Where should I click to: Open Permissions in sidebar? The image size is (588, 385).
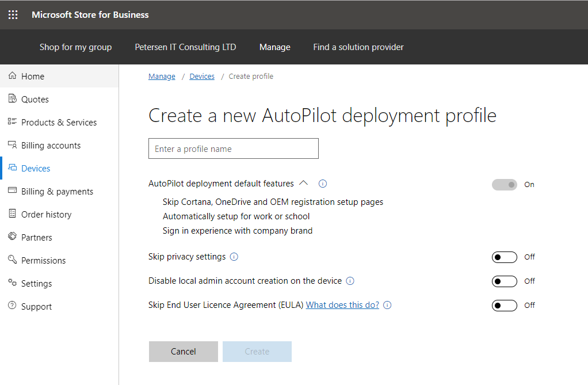pos(59,261)
